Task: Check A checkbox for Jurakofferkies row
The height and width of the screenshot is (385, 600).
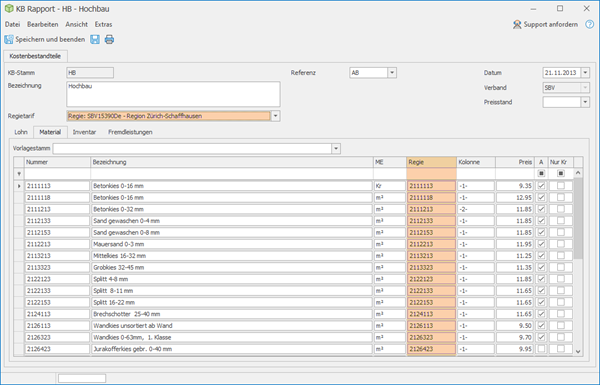Action: point(541,349)
